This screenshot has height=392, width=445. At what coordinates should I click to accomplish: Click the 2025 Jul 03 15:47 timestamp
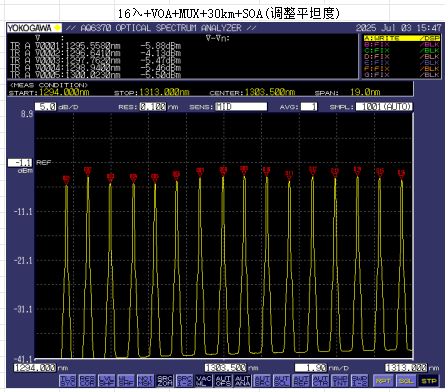[x=398, y=28]
